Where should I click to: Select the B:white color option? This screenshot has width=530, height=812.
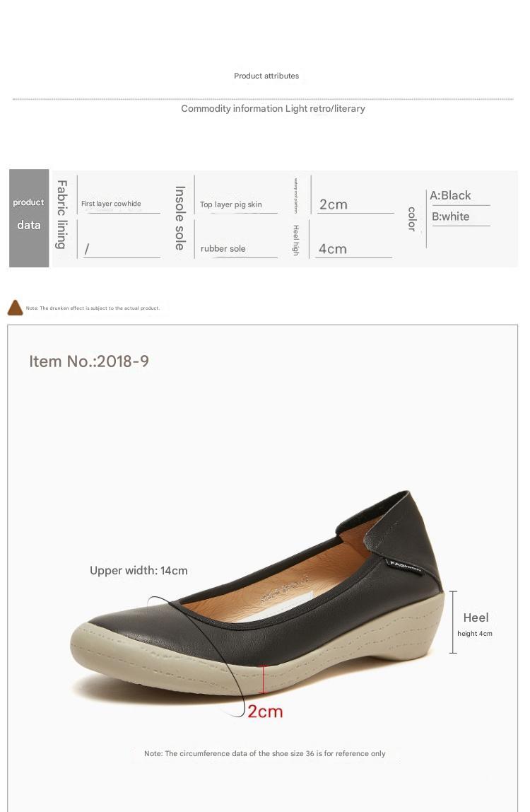click(451, 216)
